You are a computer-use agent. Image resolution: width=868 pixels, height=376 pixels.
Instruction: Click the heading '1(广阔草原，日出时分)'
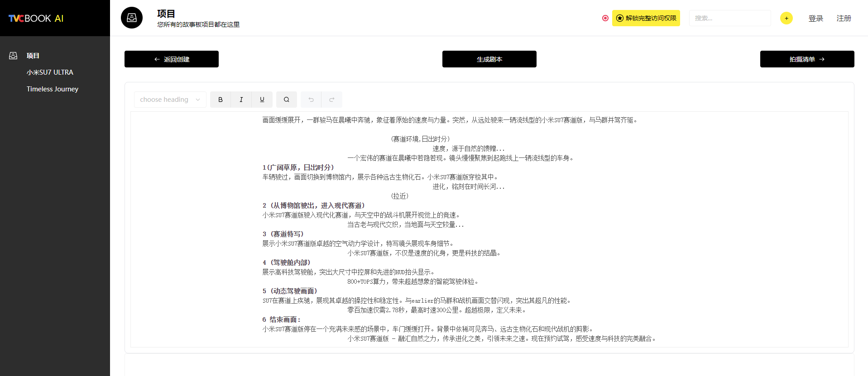pyautogui.click(x=298, y=167)
